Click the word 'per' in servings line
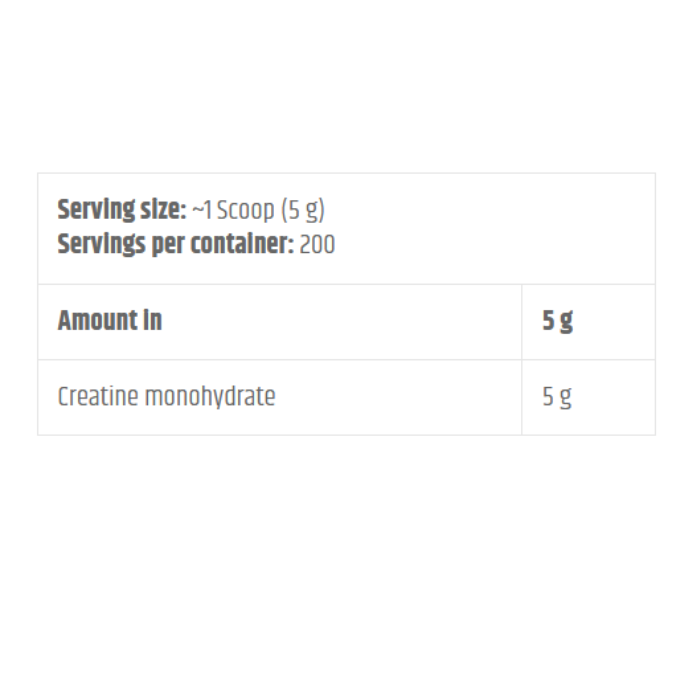 168,246
